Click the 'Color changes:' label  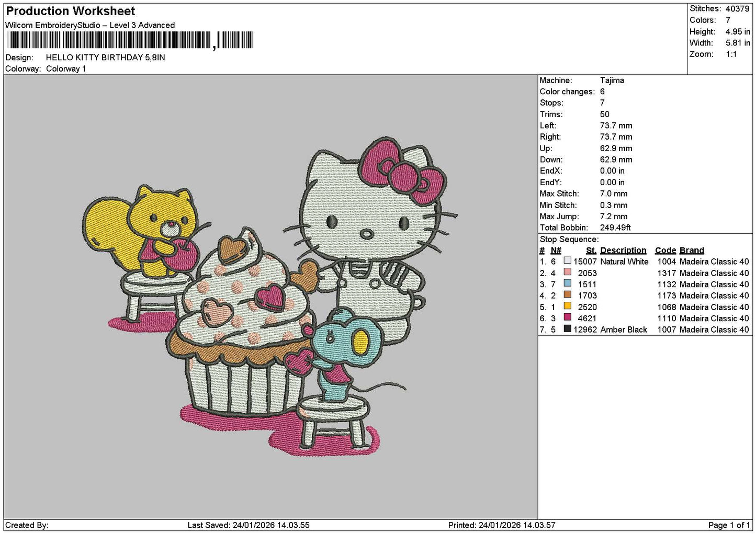click(567, 92)
